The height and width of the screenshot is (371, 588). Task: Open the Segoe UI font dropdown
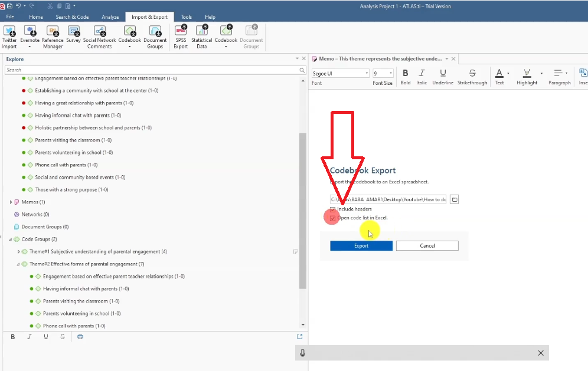(x=340, y=74)
